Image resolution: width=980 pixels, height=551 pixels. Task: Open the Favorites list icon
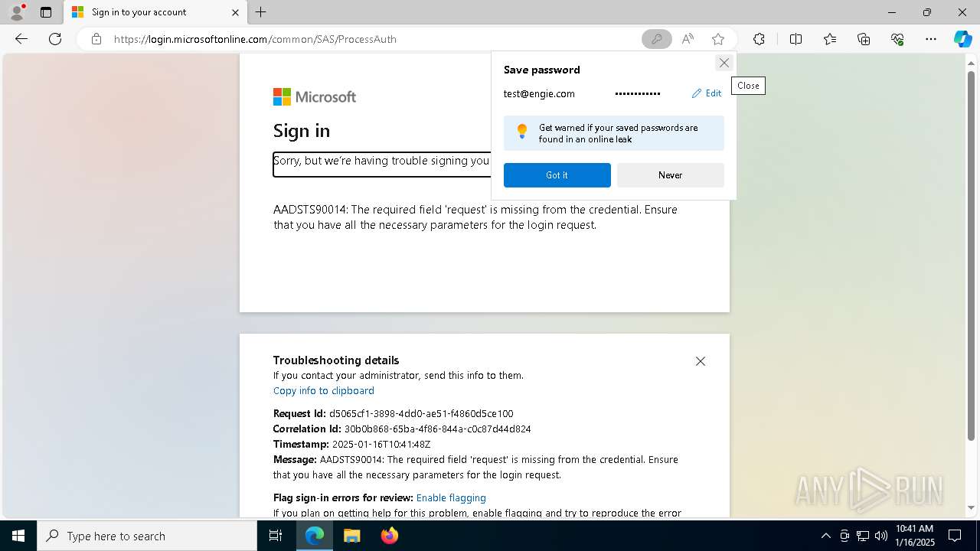click(830, 39)
